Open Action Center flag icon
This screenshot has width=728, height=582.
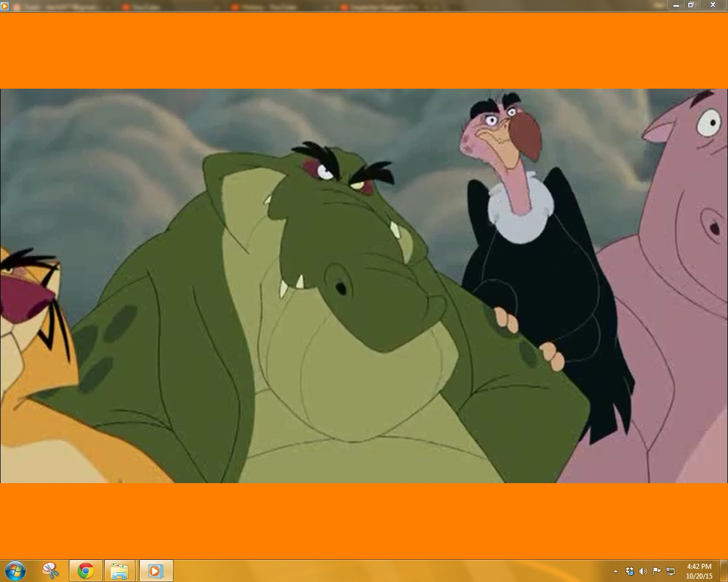pos(656,571)
